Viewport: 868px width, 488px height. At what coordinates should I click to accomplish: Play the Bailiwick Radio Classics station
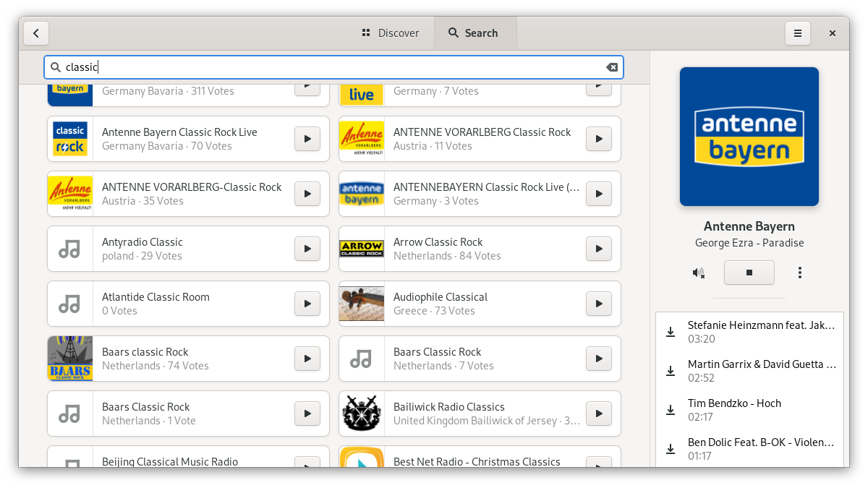pyautogui.click(x=599, y=414)
